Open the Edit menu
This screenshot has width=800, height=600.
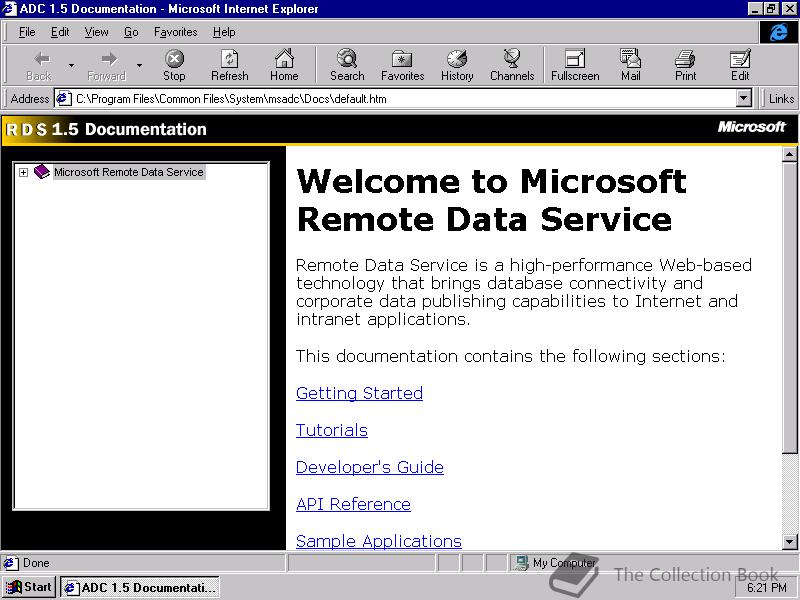pos(60,32)
